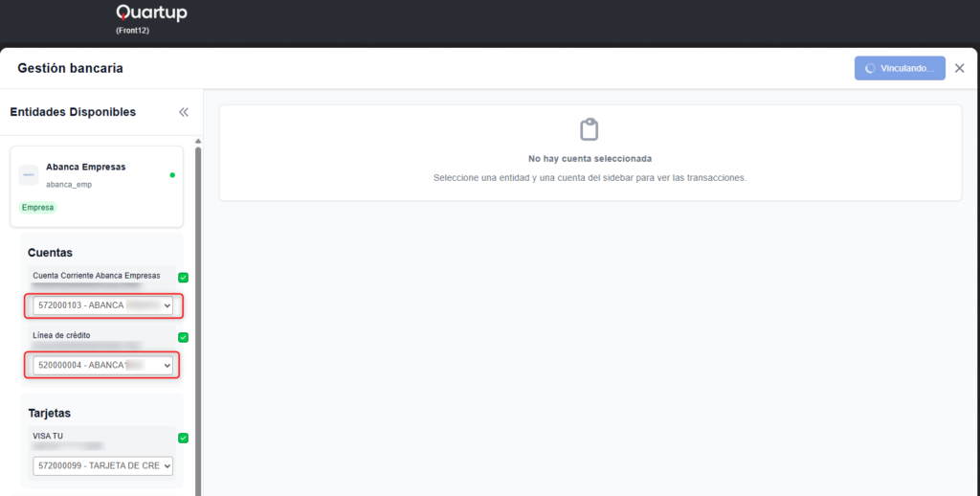Viewport: 980px width, 496px height.
Task: Click the clipboard icon in empty state
Action: click(589, 129)
